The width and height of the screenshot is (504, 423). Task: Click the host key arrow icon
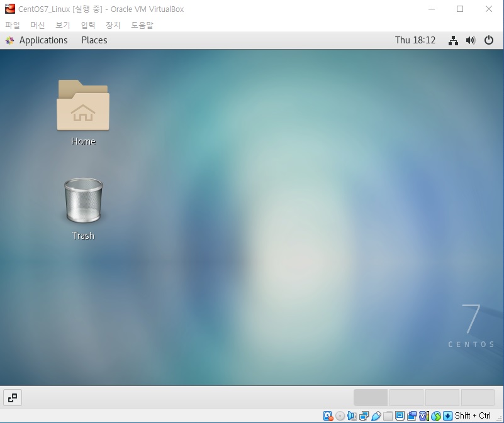[x=448, y=416]
